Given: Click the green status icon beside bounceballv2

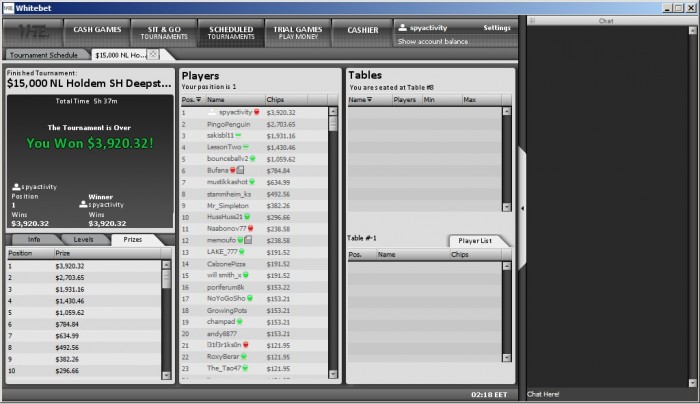Looking at the screenshot, I should [253, 158].
